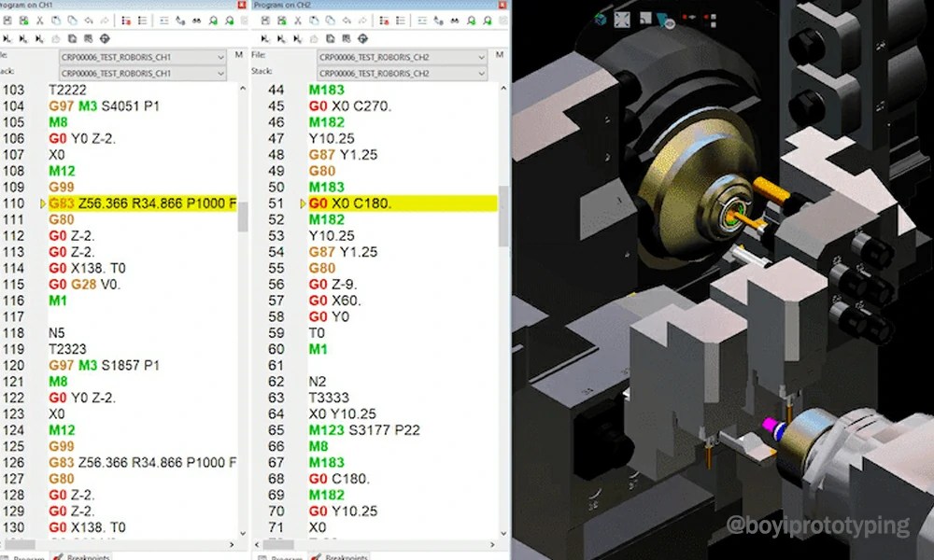Image resolution: width=934 pixels, height=560 pixels.
Task: Click CH2 vertical scrollbar up arrow
Action: [x=503, y=88]
